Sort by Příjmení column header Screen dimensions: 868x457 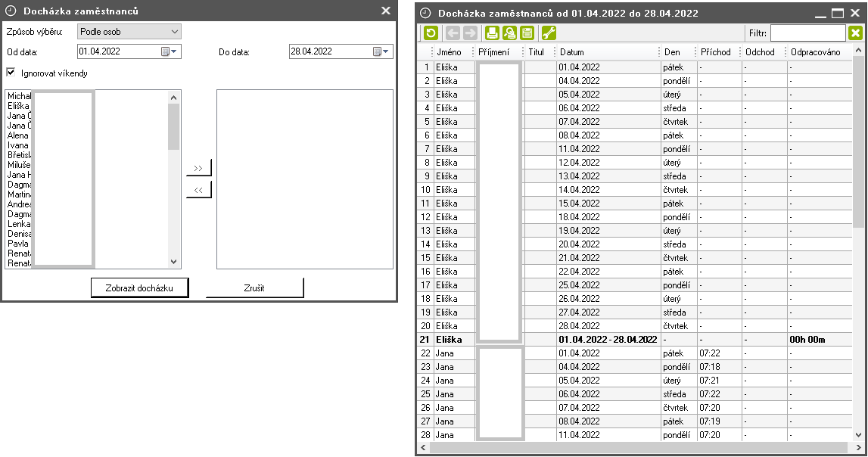(x=494, y=52)
